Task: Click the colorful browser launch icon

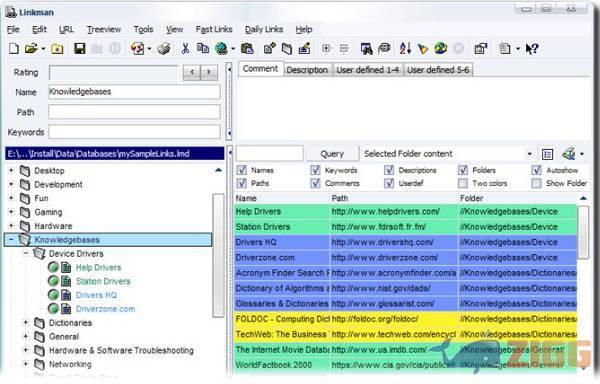Action: pos(137,49)
